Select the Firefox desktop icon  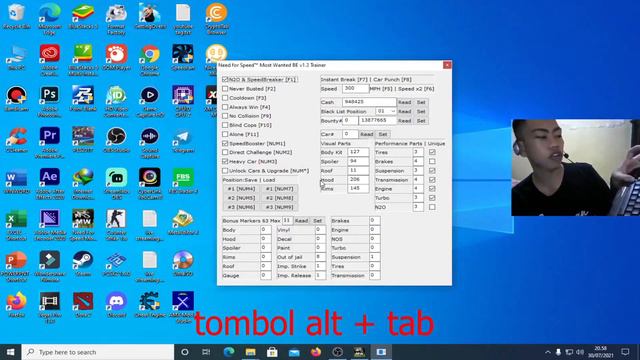pos(16,304)
